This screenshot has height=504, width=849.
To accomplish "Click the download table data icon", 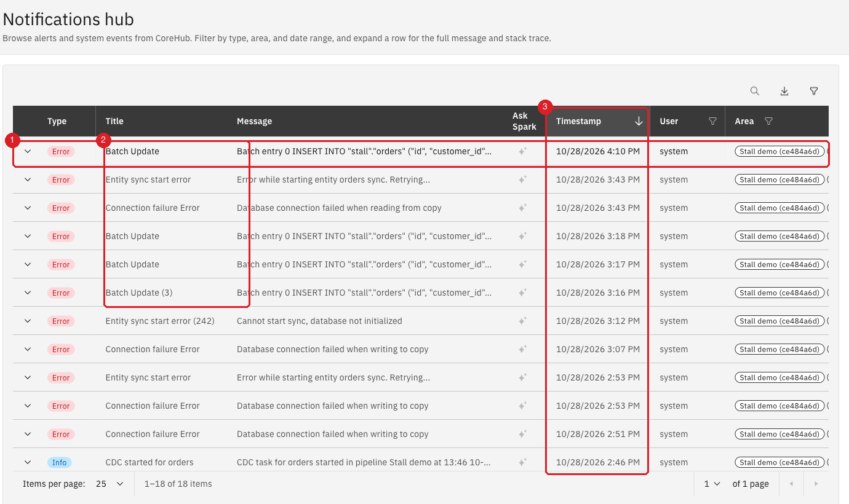I will pos(784,91).
